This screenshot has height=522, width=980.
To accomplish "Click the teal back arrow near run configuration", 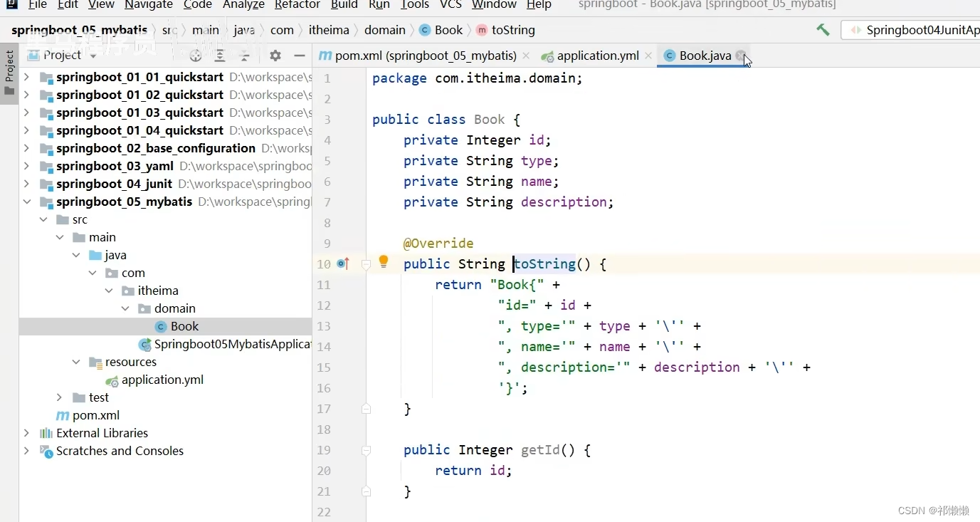I will 823,30.
